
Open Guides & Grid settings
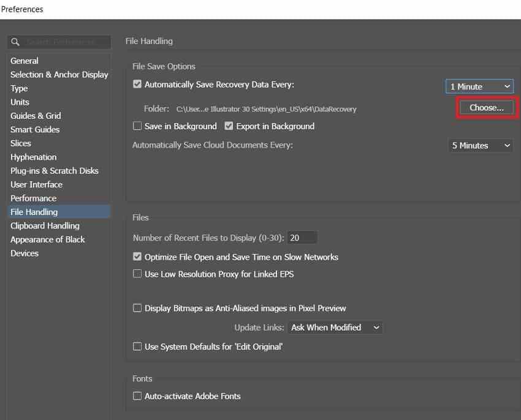[36, 116]
